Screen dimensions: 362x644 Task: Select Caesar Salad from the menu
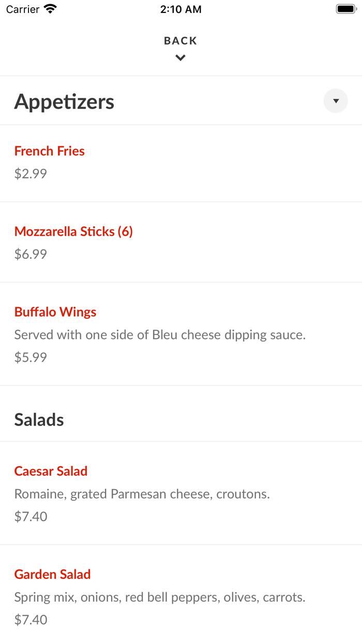tap(51, 471)
